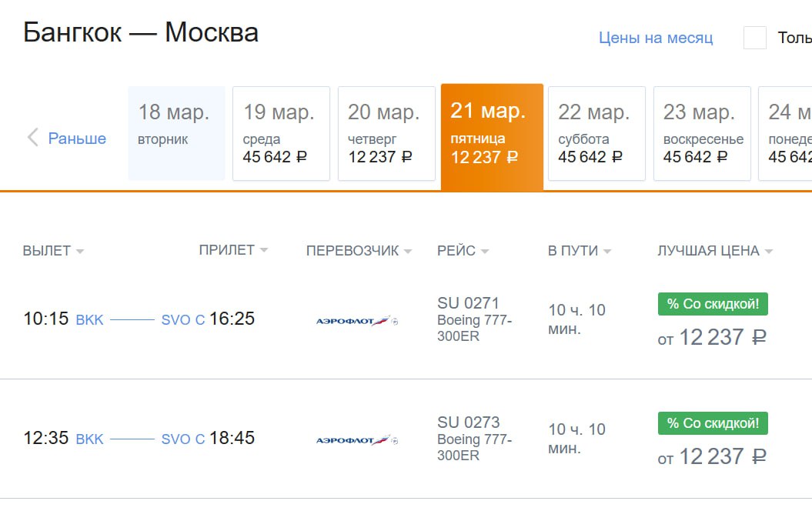The width and height of the screenshot is (812, 511).
Task: Choose the 23 мар. воскресенье date tab
Action: point(702,133)
